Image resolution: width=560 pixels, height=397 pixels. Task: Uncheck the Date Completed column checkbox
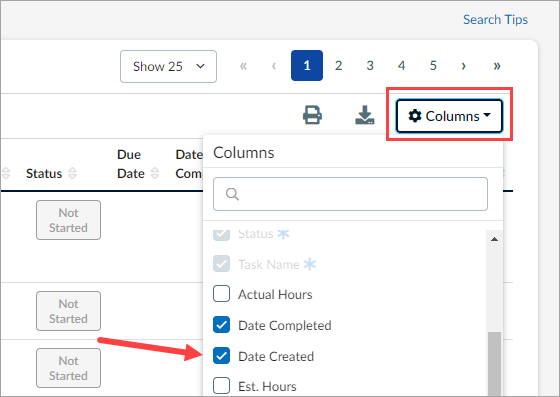221,325
